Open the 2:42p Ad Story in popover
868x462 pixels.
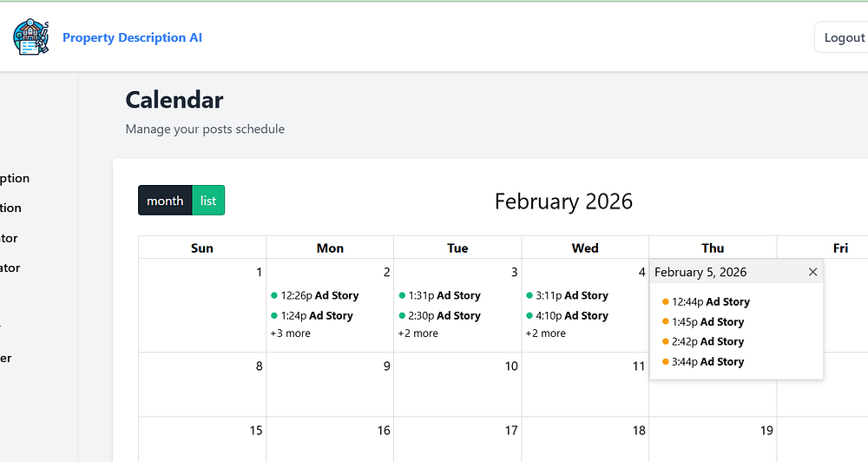707,341
